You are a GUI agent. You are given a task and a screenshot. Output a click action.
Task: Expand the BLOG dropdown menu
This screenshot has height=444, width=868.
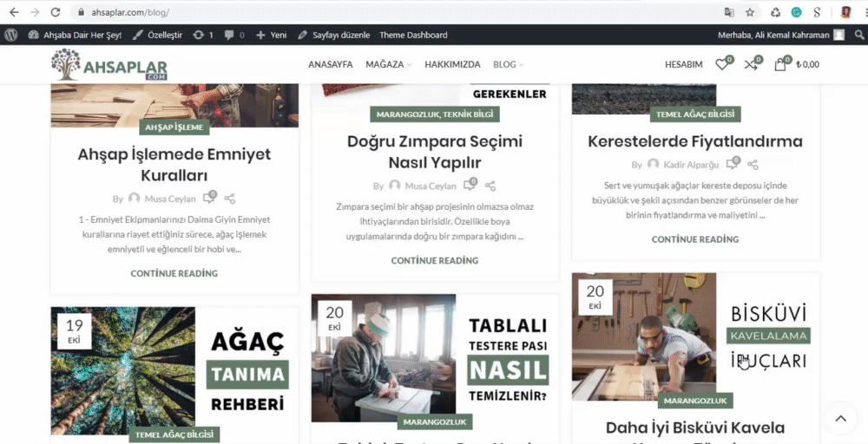tap(508, 65)
